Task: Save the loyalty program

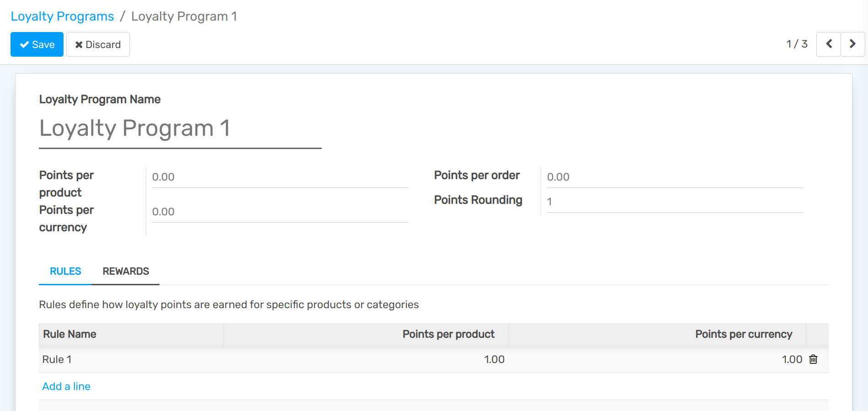Action: pyautogui.click(x=37, y=44)
